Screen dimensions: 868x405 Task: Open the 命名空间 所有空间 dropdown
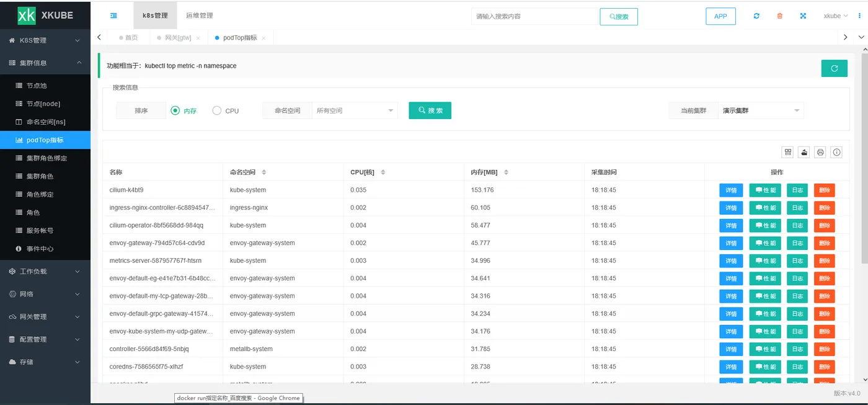[x=355, y=110]
